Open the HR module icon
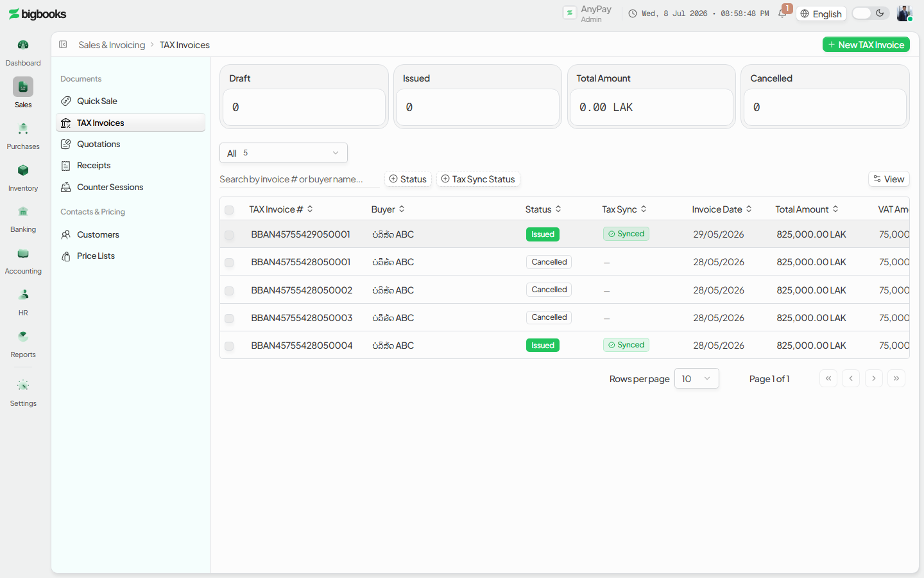 click(23, 295)
